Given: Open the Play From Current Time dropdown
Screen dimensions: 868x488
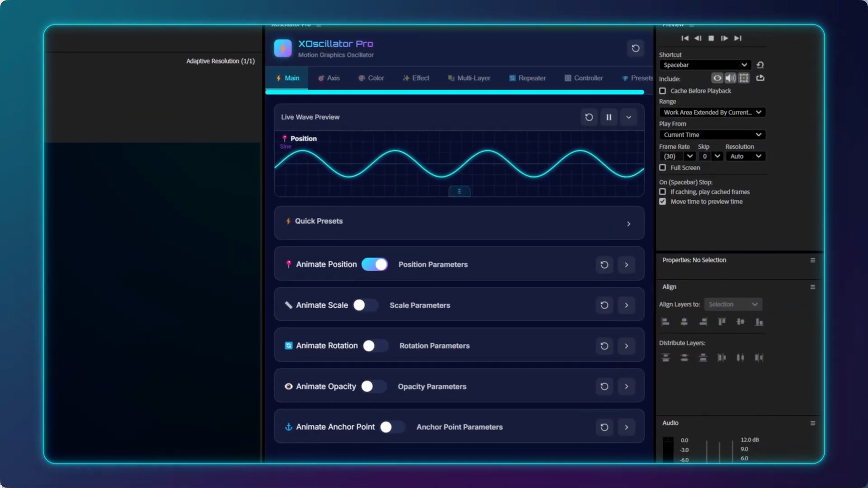Looking at the screenshot, I should point(712,135).
